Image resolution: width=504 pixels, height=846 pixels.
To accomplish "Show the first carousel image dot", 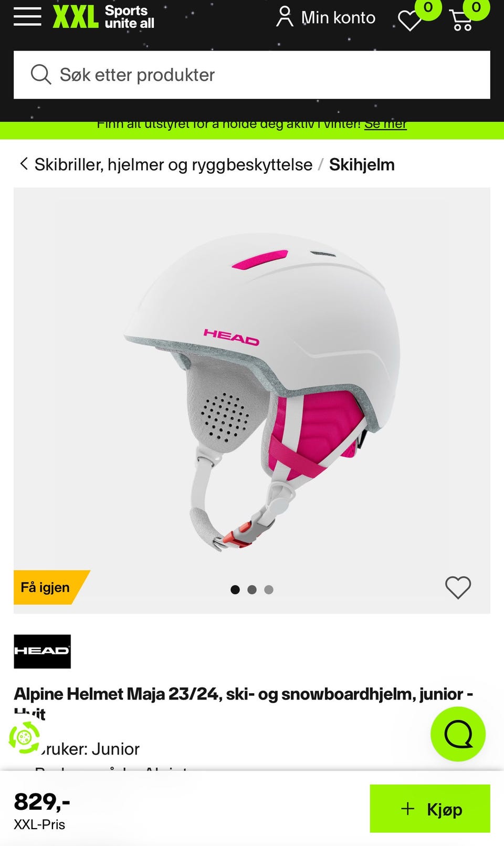I will coord(235,590).
